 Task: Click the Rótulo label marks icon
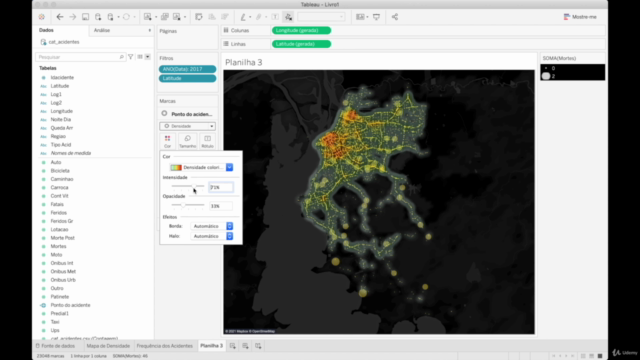pyautogui.click(x=207, y=141)
